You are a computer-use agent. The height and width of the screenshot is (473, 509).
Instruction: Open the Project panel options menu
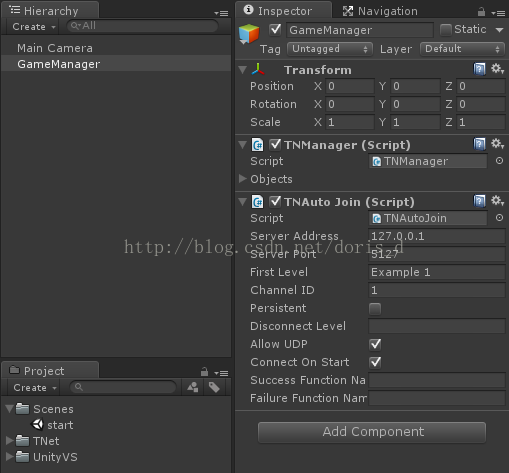[221, 373]
